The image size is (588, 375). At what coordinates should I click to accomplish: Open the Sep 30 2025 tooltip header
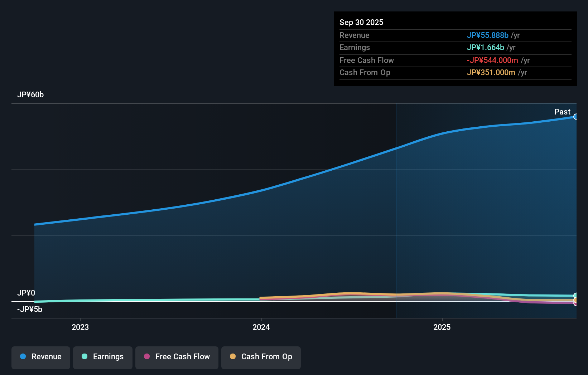(361, 22)
